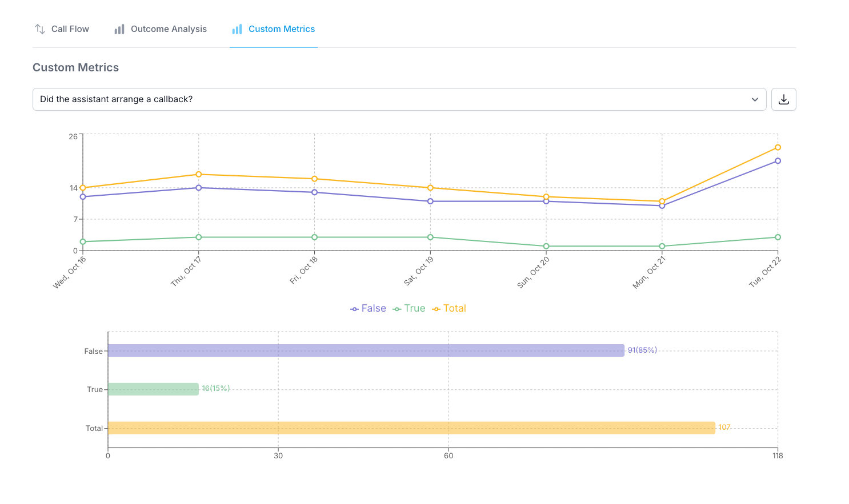Toggle the Total series in legend
The width and height of the screenshot is (849, 504).
[x=449, y=308]
